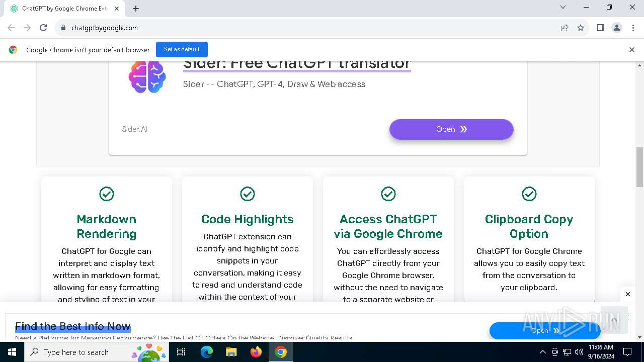644x362 pixels.
Task: Toggle the browser side panel
Action: click(x=601, y=28)
